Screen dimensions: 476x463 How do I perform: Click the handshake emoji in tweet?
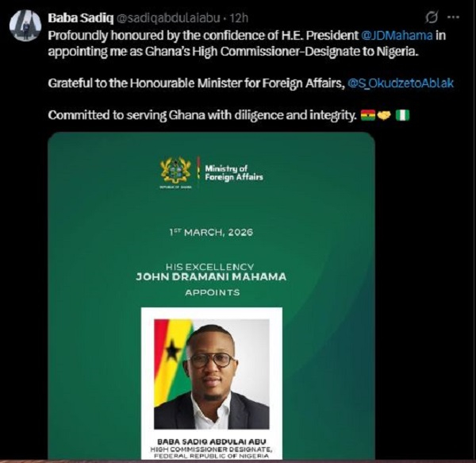click(x=383, y=115)
